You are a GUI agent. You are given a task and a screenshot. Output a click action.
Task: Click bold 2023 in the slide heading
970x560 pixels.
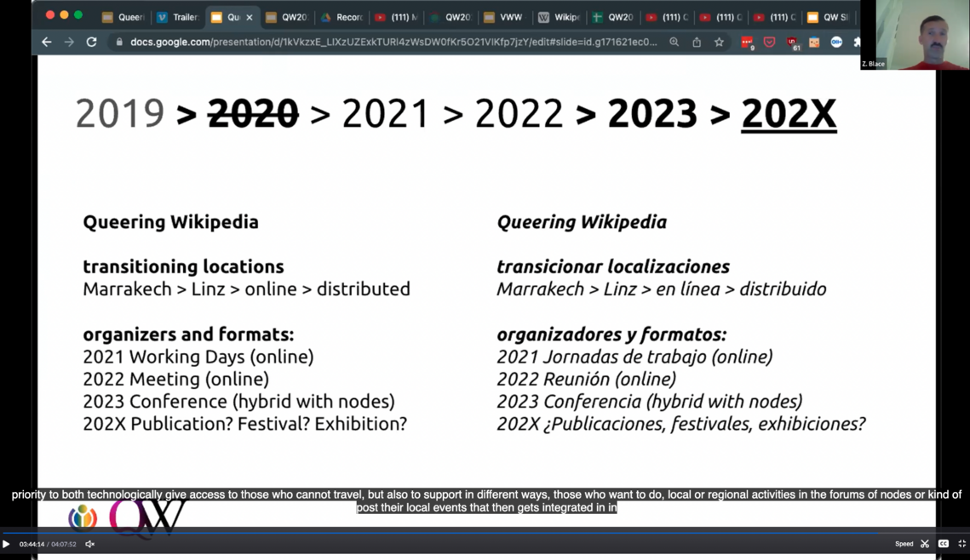point(652,114)
